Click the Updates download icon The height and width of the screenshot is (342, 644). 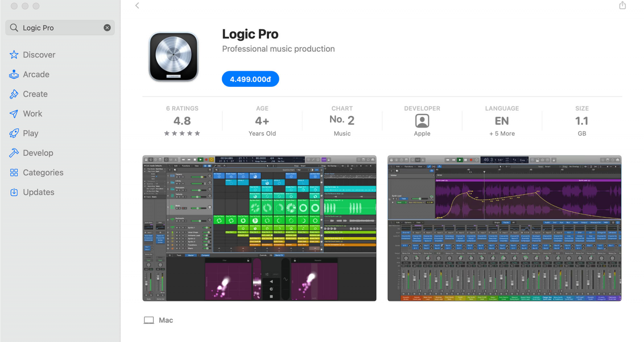tap(14, 192)
